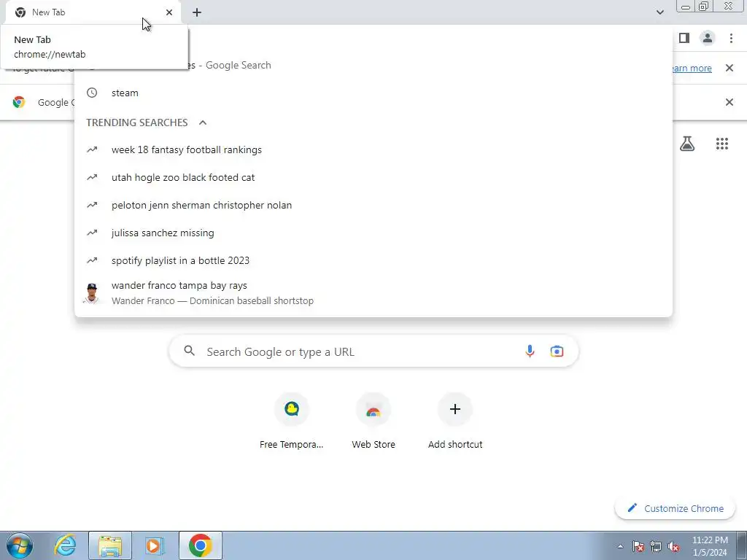Click the clock icon beside steam
This screenshot has height=560, width=747.
pyautogui.click(x=92, y=93)
